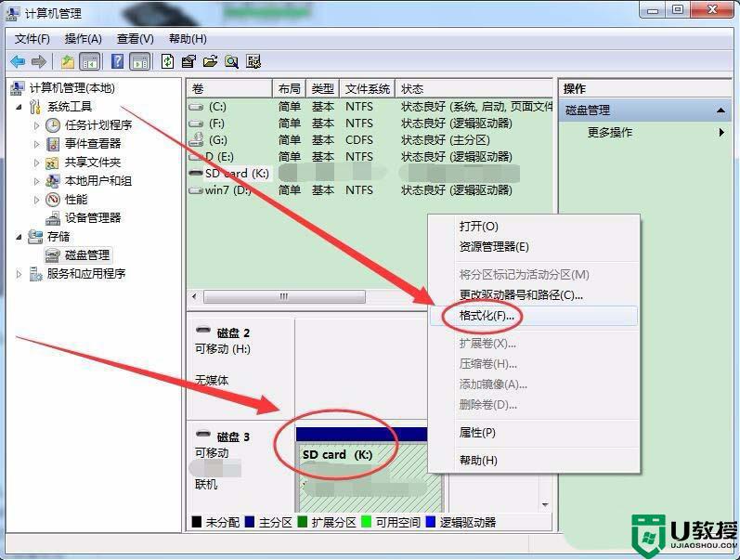
Task: Click the 性能 monitor icon
Action: coord(53,200)
